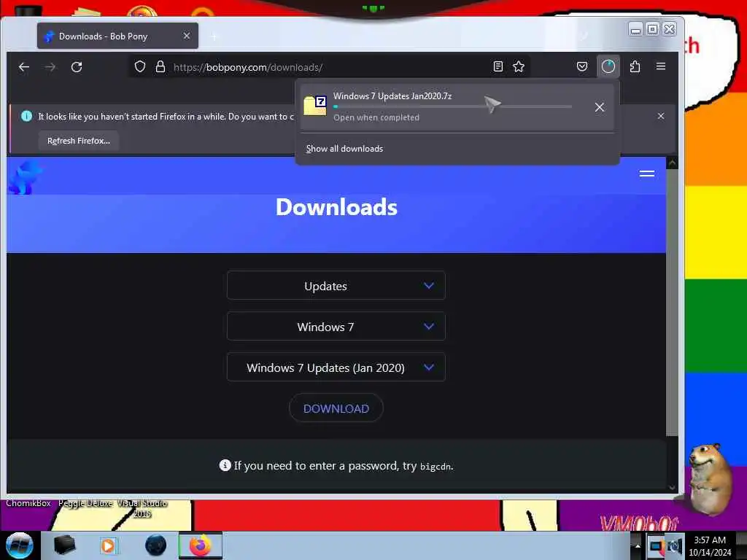
Task: Go back with the browser back arrow
Action: pyautogui.click(x=24, y=67)
